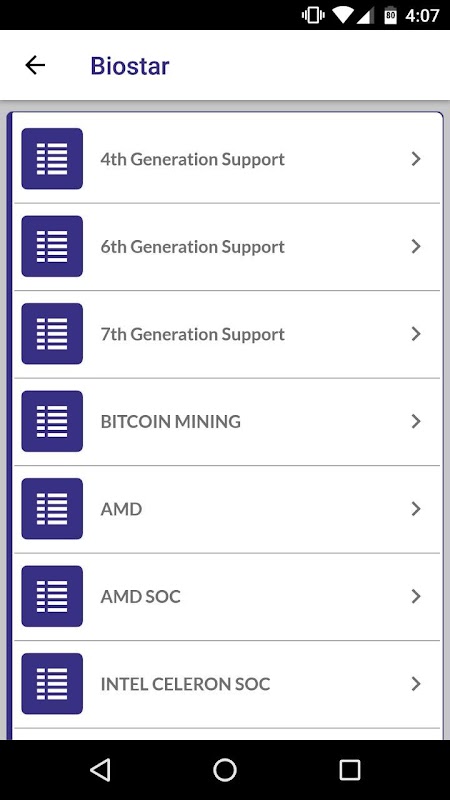
Task: Click list icon next to BITCOIN MINING
Action: click(x=52, y=421)
